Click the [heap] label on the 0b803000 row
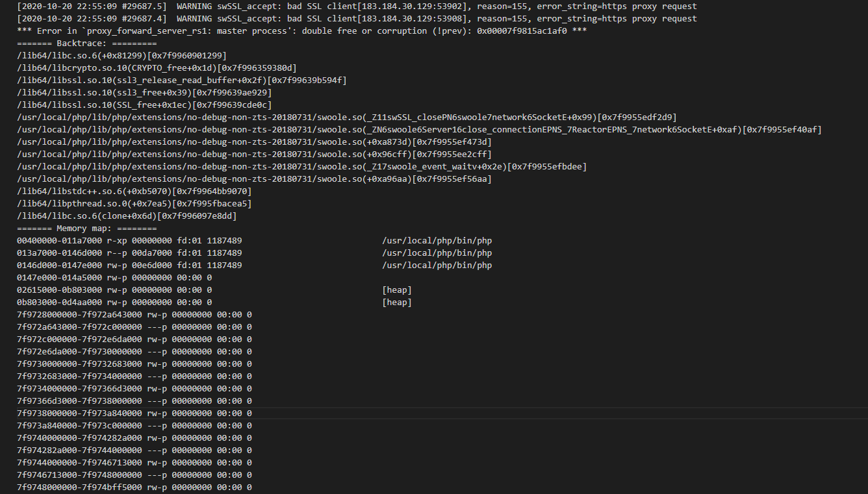Viewport: 868px width, 494px height. pyautogui.click(x=397, y=303)
